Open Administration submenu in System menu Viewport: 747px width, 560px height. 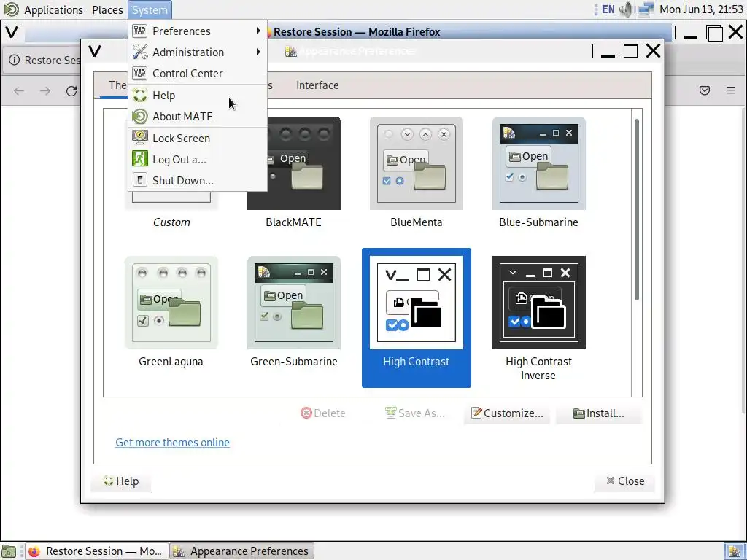click(x=197, y=52)
